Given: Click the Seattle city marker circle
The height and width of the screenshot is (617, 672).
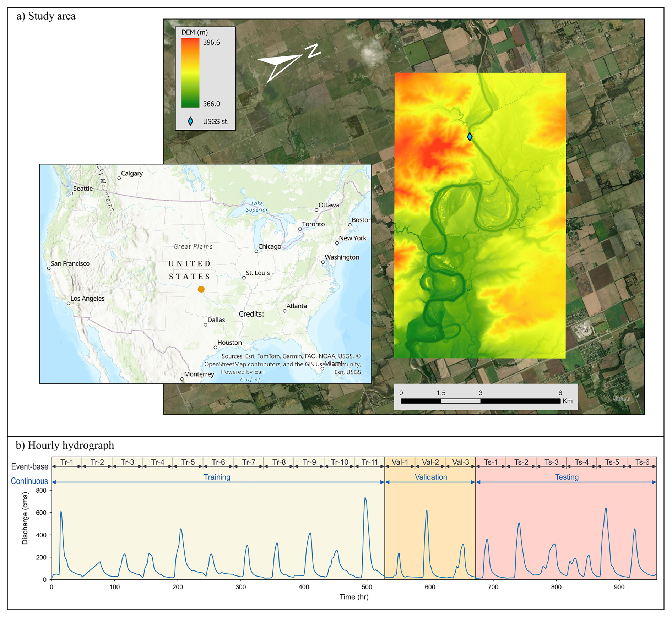Looking at the screenshot, I should coord(71,193).
